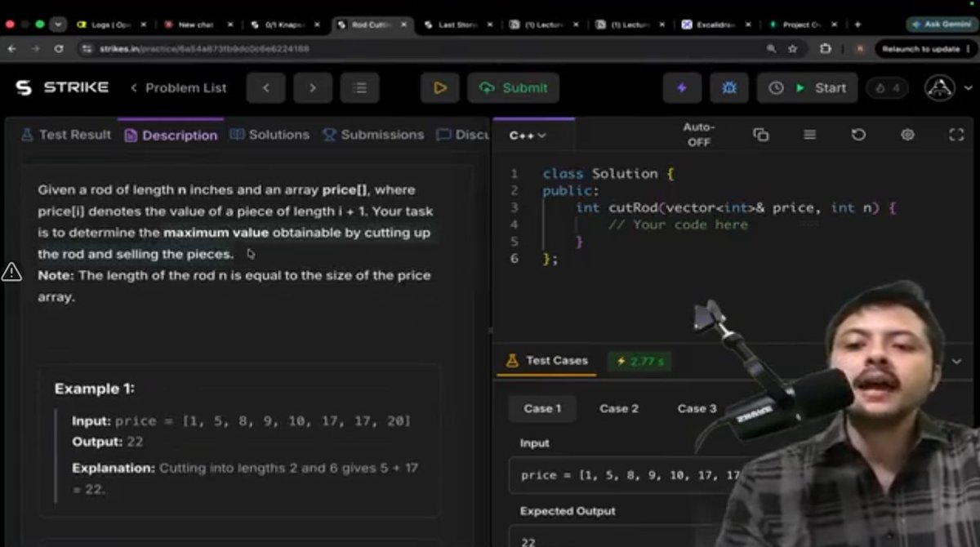Submit the solution

point(513,87)
